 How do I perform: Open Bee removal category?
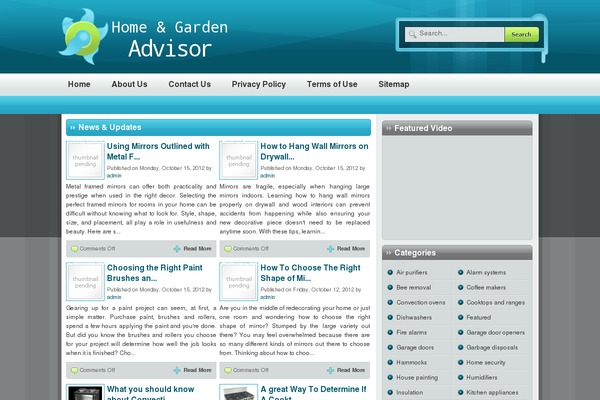414,287
